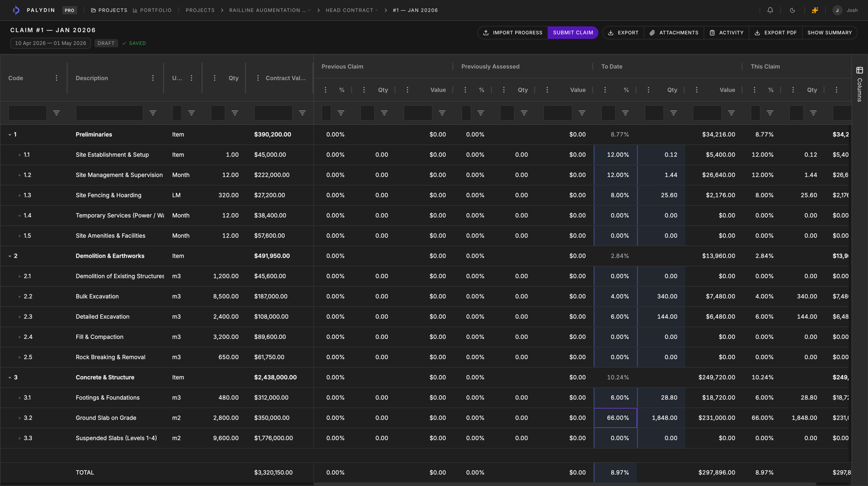868x486 pixels.
Task: Collapse the Preliminaries group row
Action: coord(10,135)
